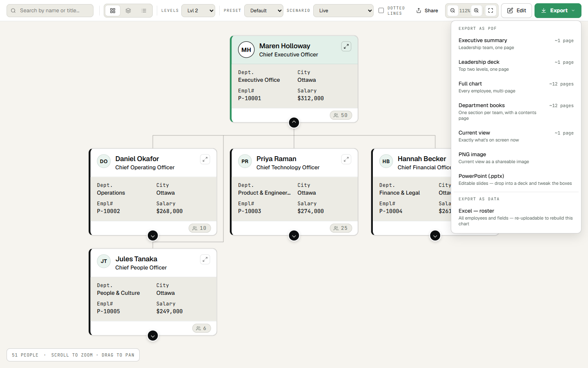The width and height of the screenshot is (588, 368).
Task: Click the 25 reports badge on Priya Raman
Action: [x=341, y=228]
